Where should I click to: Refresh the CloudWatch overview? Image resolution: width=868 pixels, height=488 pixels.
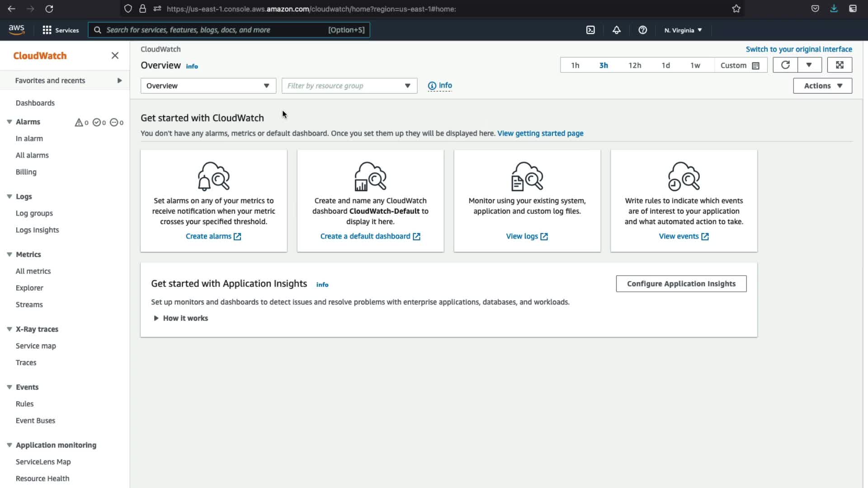pyautogui.click(x=785, y=65)
